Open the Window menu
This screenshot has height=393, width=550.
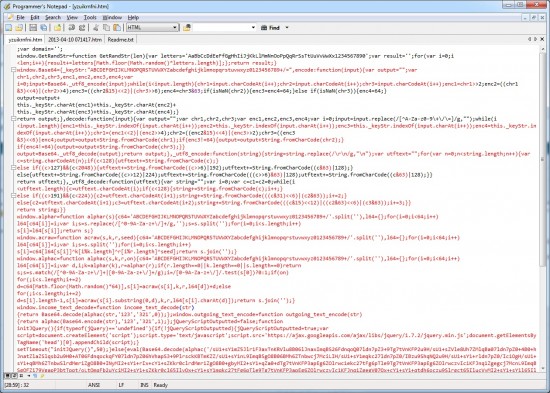[112, 17]
